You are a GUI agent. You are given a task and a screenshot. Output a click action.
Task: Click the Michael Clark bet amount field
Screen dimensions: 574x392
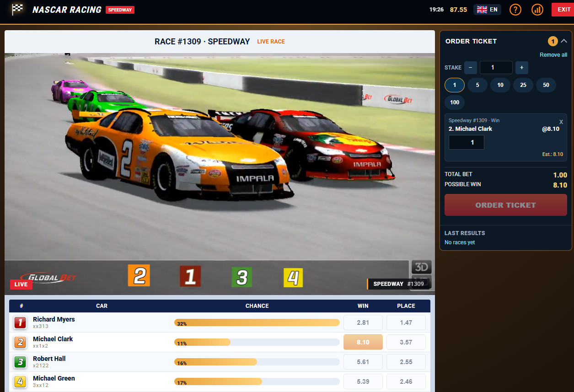coord(467,142)
